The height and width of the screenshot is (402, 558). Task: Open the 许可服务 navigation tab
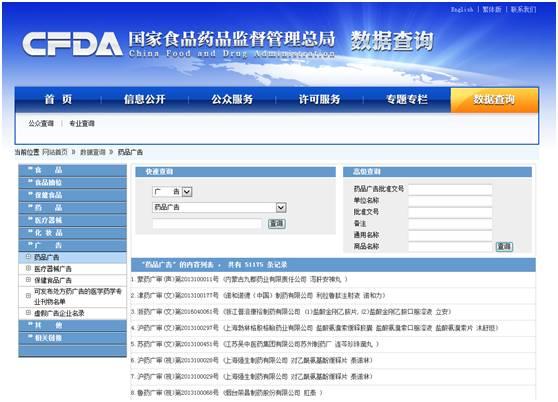point(320,99)
